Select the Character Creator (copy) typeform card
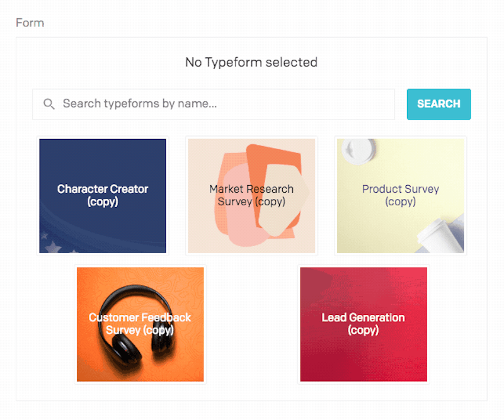 103,196
